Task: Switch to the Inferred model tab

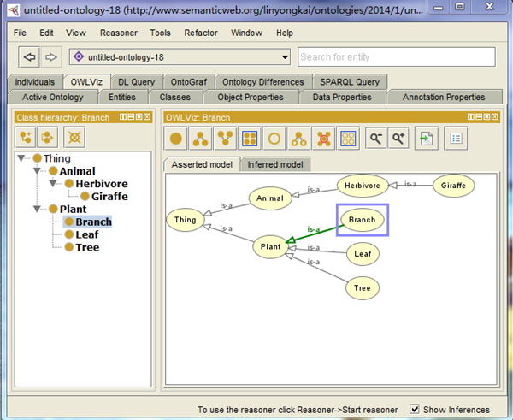Action: pyautogui.click(x=275, y=164)
